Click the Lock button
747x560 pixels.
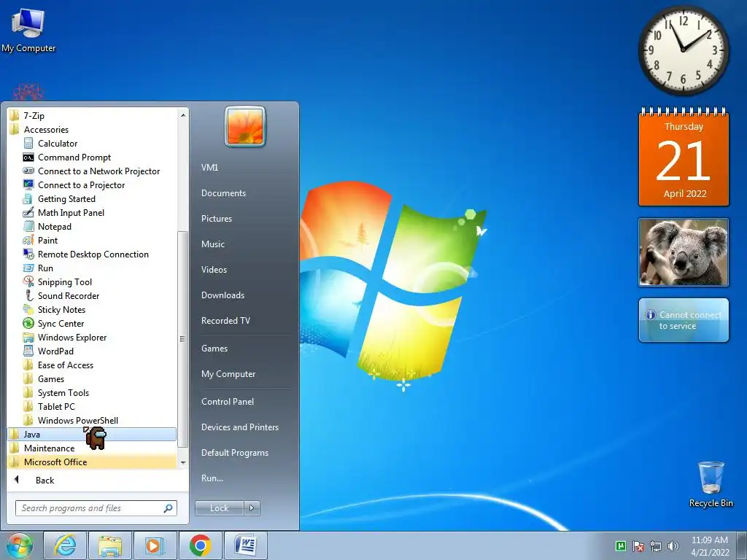219,508
